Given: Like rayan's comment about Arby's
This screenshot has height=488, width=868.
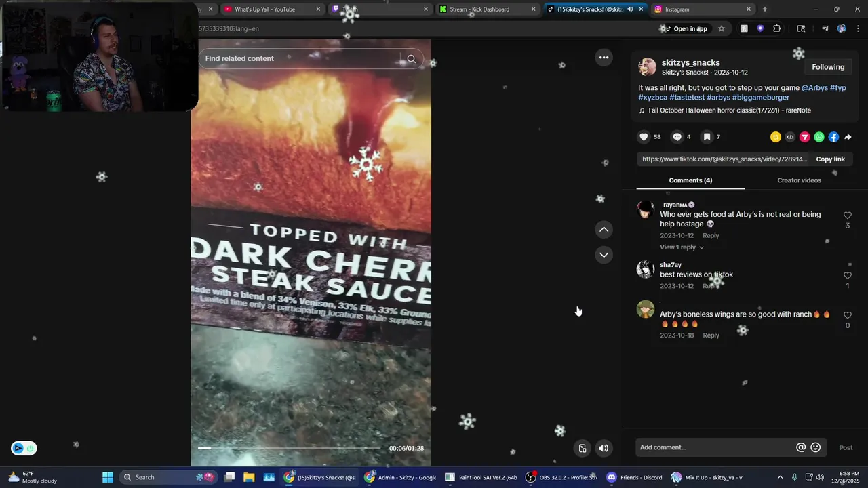Looking at the screenshot, I should tap(847, 216).
